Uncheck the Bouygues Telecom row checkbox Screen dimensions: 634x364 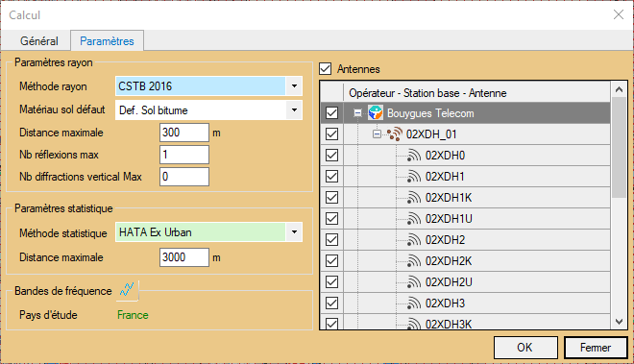tap(332, 112)
